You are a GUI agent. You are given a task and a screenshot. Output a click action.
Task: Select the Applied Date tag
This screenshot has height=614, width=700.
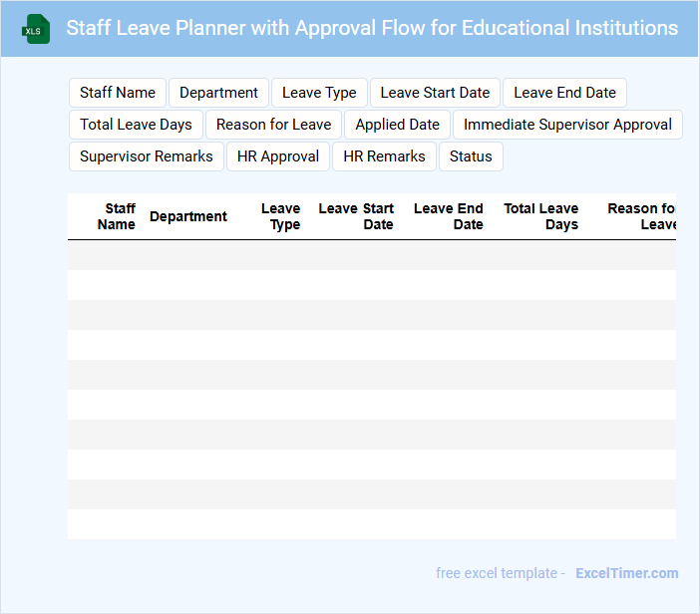coord(397,125)
